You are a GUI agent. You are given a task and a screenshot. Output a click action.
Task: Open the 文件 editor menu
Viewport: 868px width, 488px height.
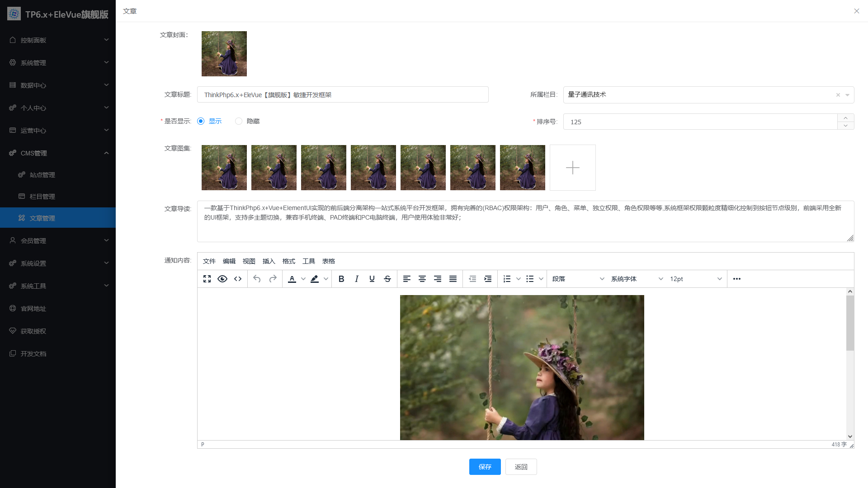209,261
